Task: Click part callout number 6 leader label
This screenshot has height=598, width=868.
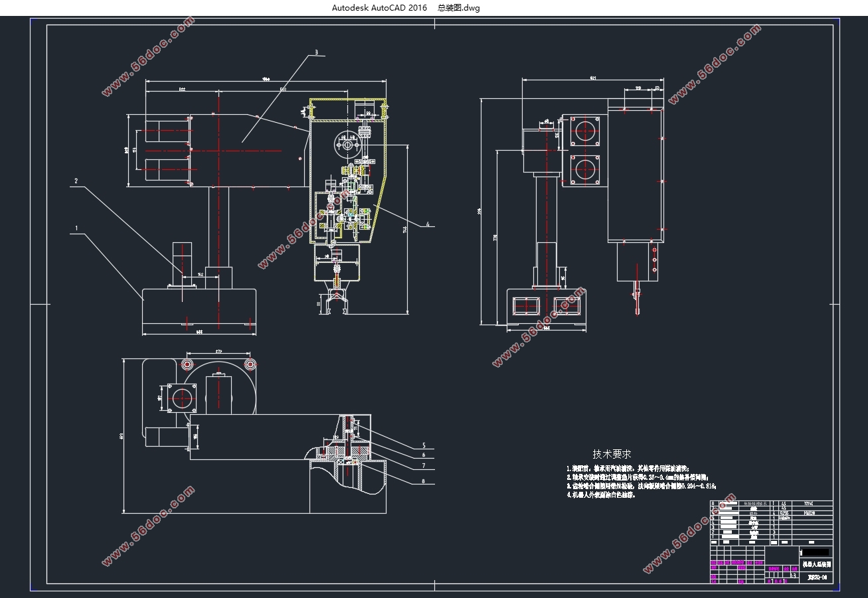Action: (x=423, y=455)
